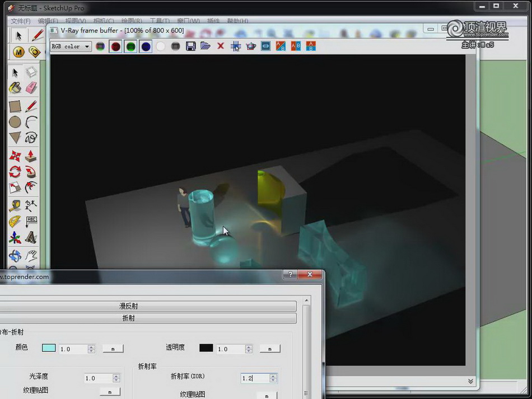532x399 pixels.
Task: Open V-Ray material editor M icon
Action: pyautogui.click(x=18, y=52)
